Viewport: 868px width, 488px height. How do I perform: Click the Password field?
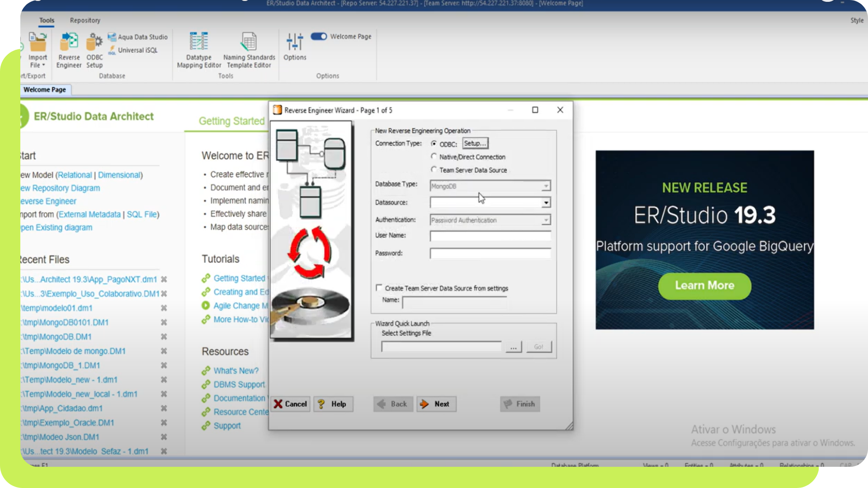pyautogui.click(x=490, y=253)
